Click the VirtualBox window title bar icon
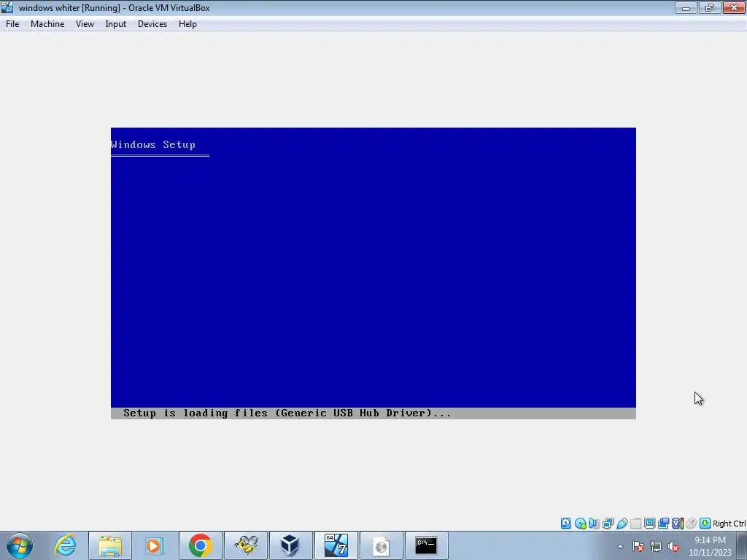 (7, 7)
